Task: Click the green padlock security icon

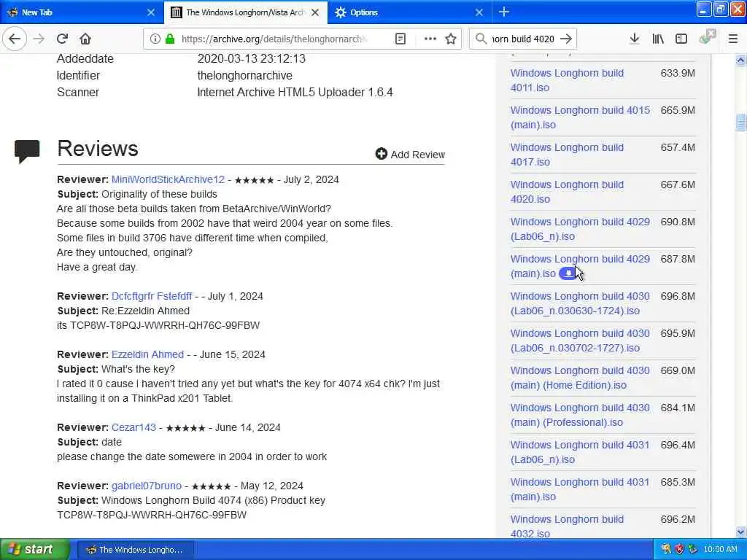Action: [169, 39]
